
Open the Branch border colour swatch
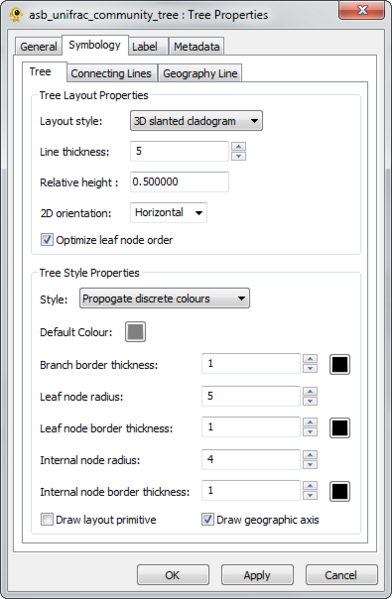(x=340, y=364)
